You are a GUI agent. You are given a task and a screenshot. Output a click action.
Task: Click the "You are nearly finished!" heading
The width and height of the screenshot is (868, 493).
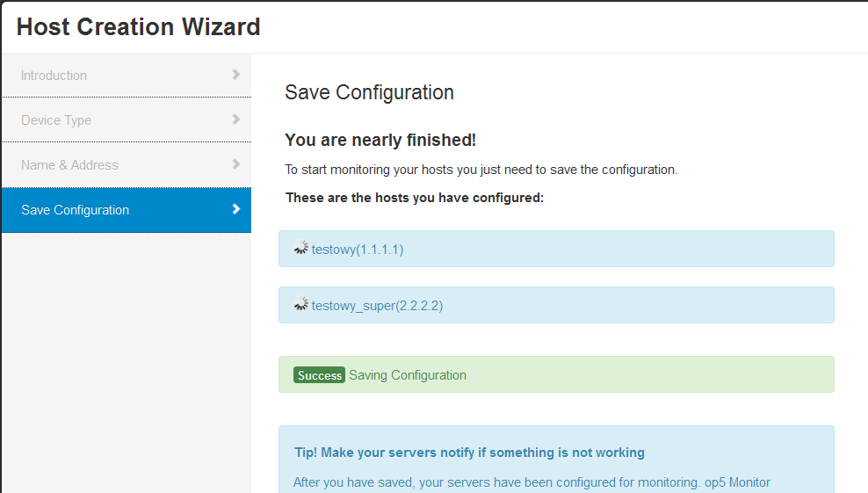pyautogui.click(x=380, y=140)
